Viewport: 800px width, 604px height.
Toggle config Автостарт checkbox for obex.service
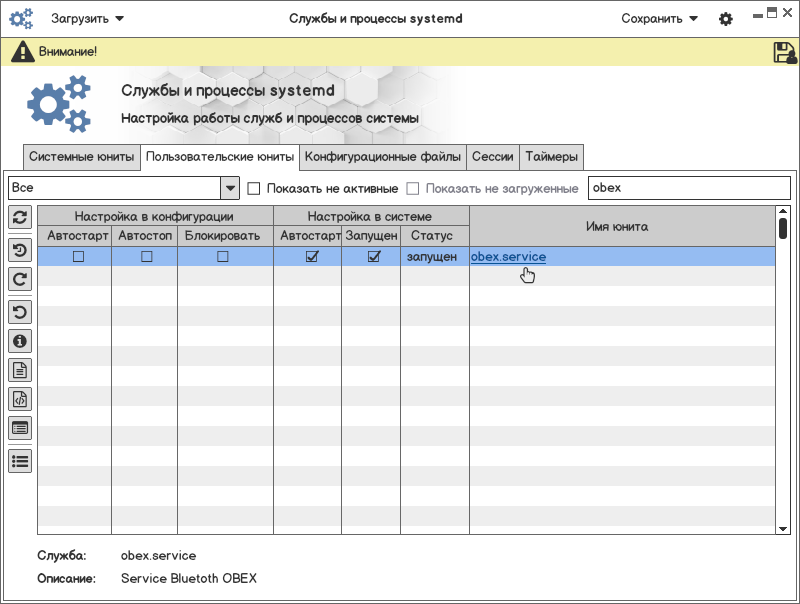point(78,257)
